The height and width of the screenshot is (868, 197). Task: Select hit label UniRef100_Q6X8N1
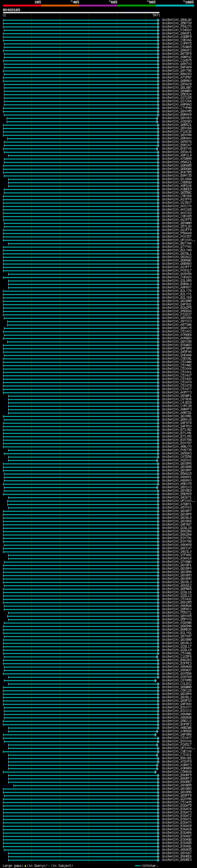tap(176, 416)
